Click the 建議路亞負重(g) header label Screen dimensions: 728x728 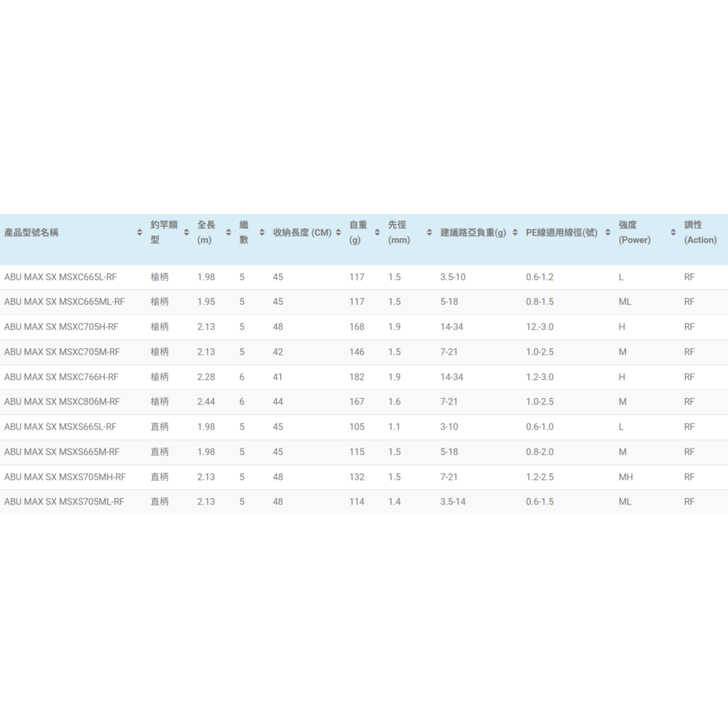[473, 233]
